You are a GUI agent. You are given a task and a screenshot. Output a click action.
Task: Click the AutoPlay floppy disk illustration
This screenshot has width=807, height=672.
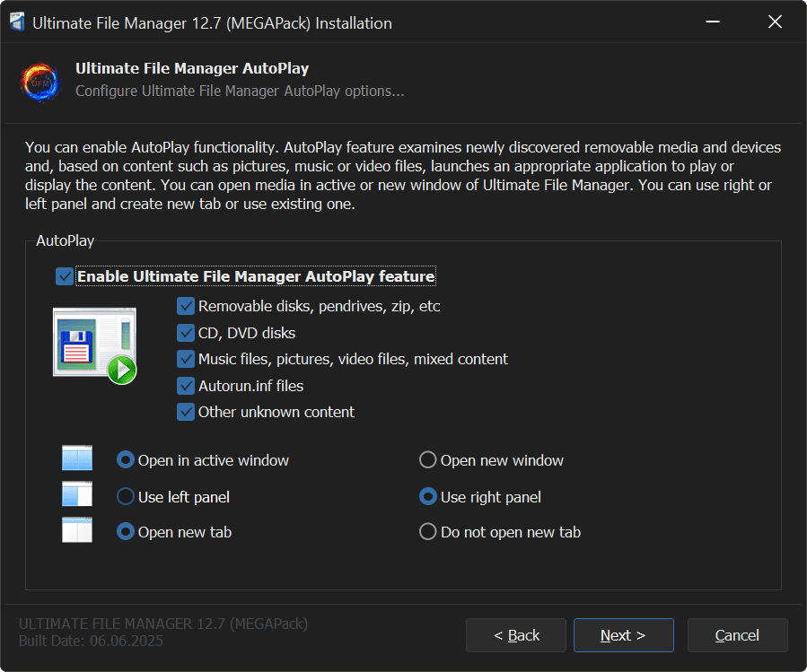[94, 345]
